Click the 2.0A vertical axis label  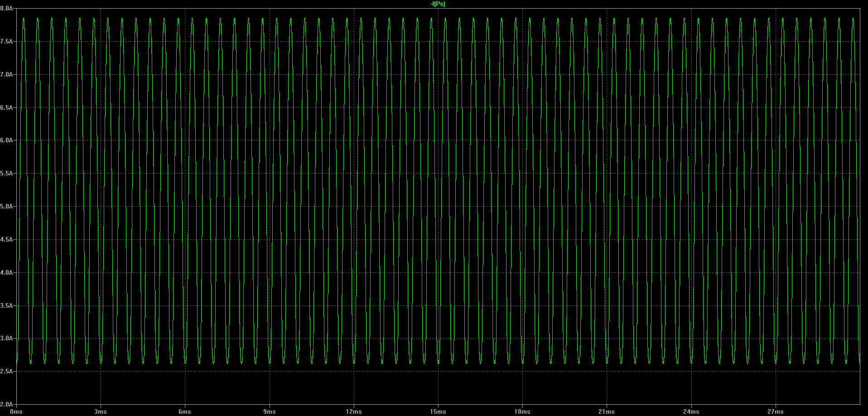tap(6, 404)
